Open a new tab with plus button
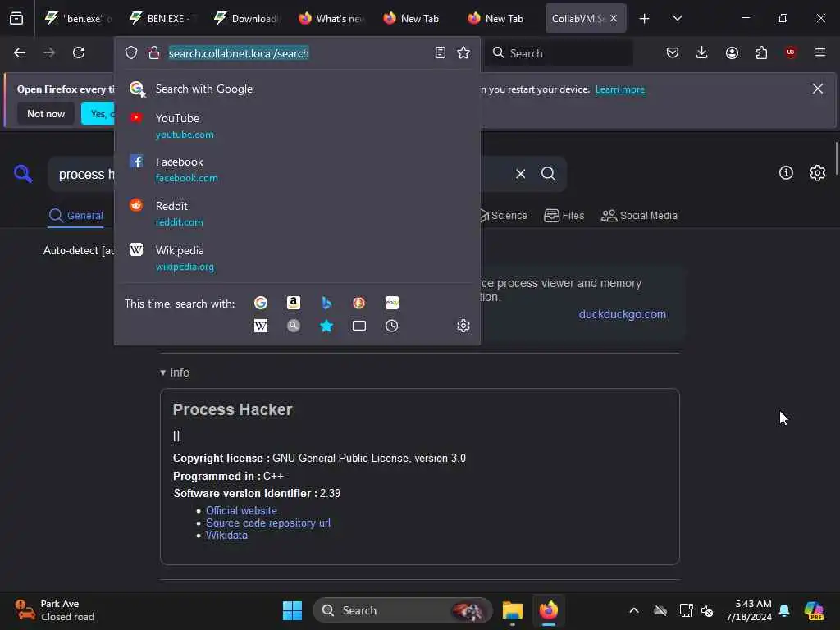Viewport: 840px width, 630px height. [x=645, y=18]
